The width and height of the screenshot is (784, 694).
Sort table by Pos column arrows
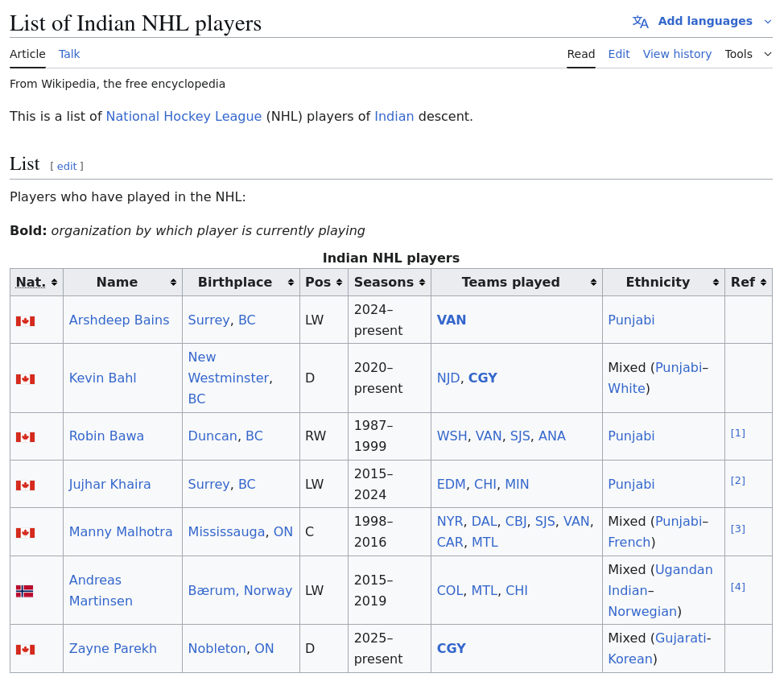coord(339,283)
